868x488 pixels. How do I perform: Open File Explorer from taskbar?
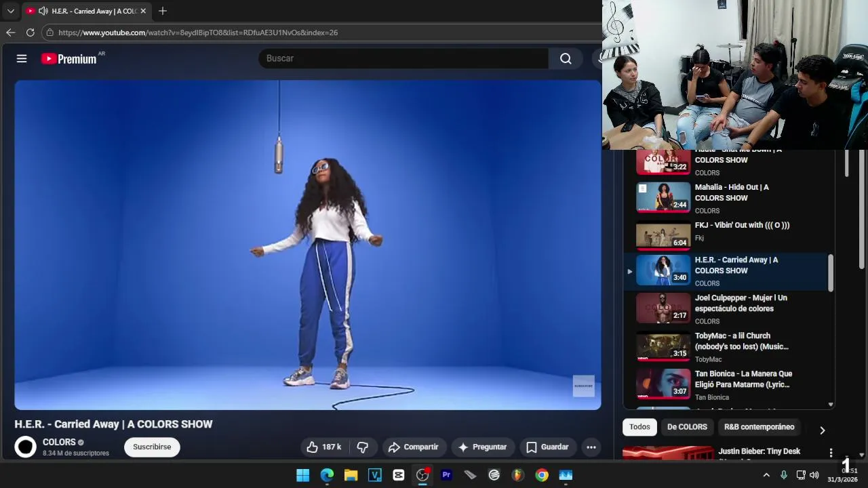click(x=351, y=475)
